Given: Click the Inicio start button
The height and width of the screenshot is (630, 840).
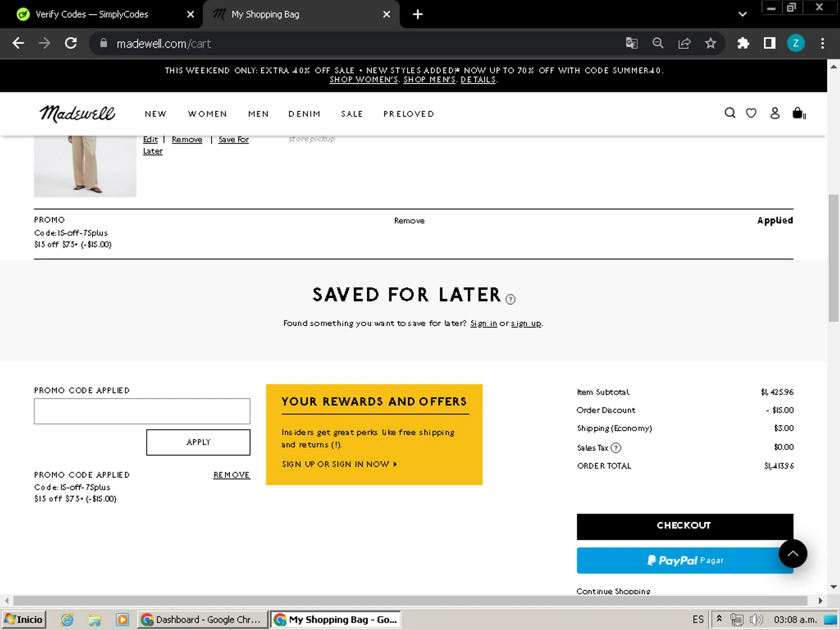Looking at the screenshot, I should (24, 619).
